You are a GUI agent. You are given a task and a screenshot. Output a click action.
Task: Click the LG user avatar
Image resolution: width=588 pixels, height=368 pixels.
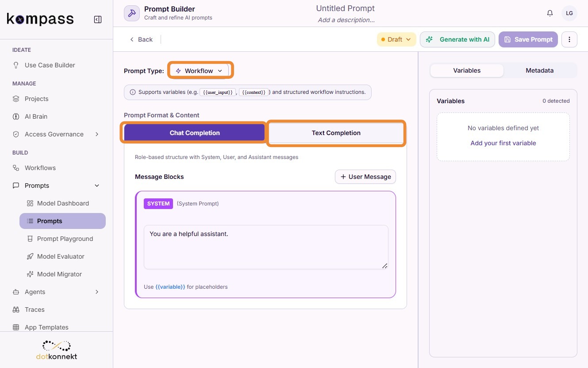click(569, 13)
